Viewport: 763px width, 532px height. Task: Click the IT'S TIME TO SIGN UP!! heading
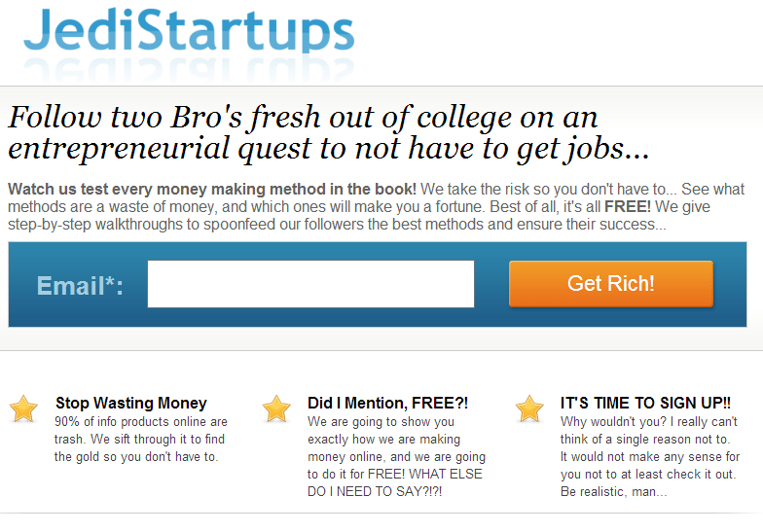(645, 403)
